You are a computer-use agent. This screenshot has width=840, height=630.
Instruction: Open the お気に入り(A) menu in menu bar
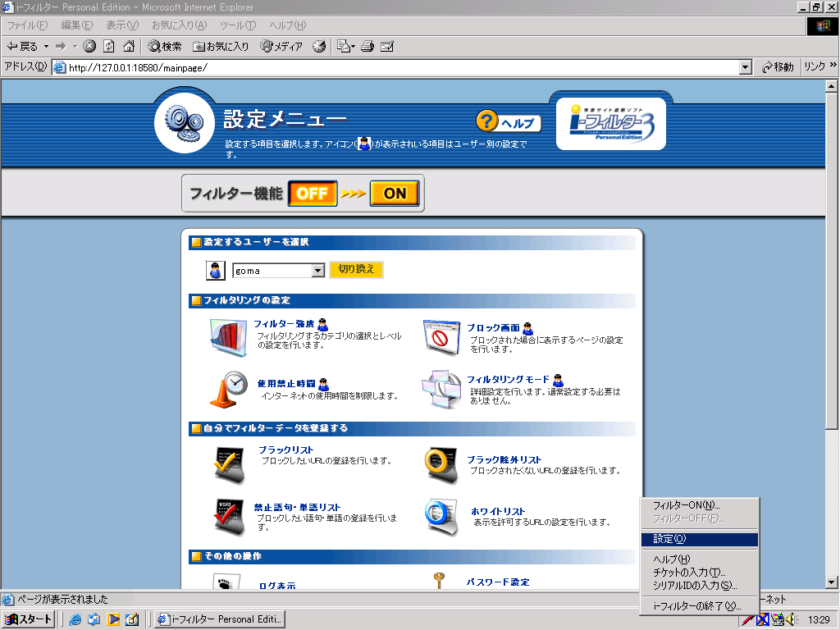click(179, 25)
